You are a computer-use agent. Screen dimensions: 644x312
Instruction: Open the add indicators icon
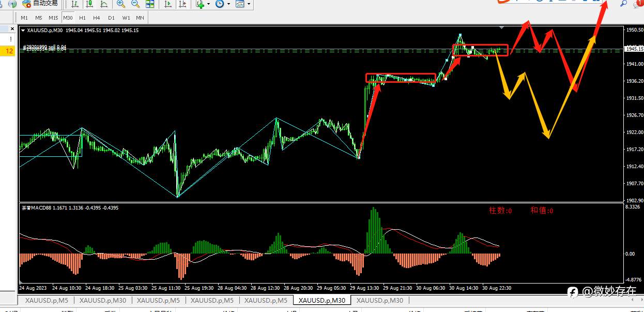(x=201, y=4)
